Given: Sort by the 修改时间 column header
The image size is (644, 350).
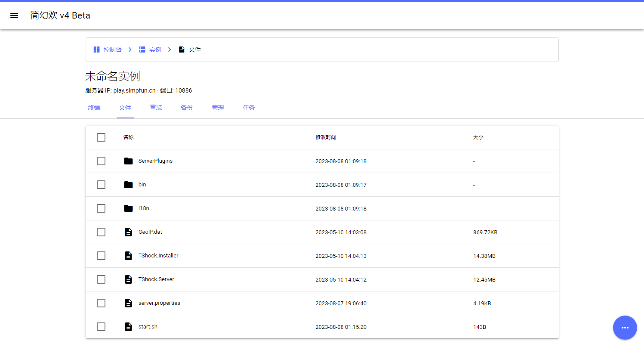Looking at the screenshot, I should pyautogui.click(x=326, y=137).
